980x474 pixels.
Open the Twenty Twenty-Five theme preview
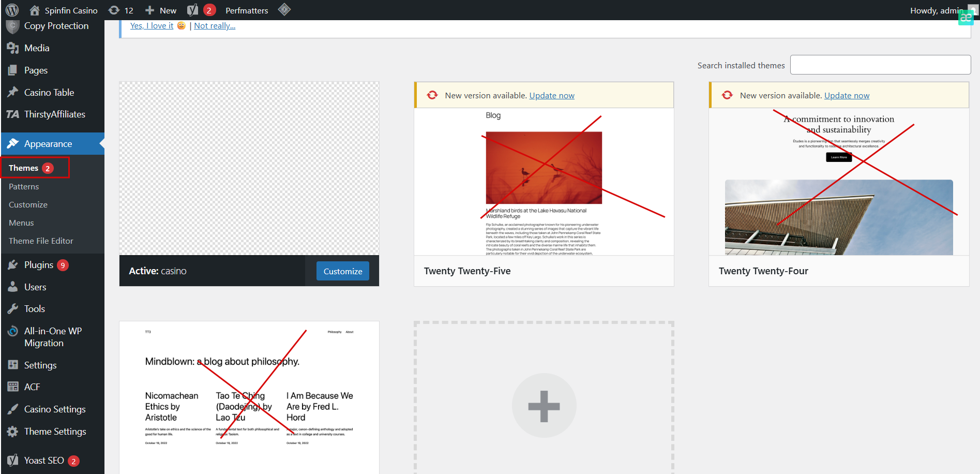click(x=544, y=181)
